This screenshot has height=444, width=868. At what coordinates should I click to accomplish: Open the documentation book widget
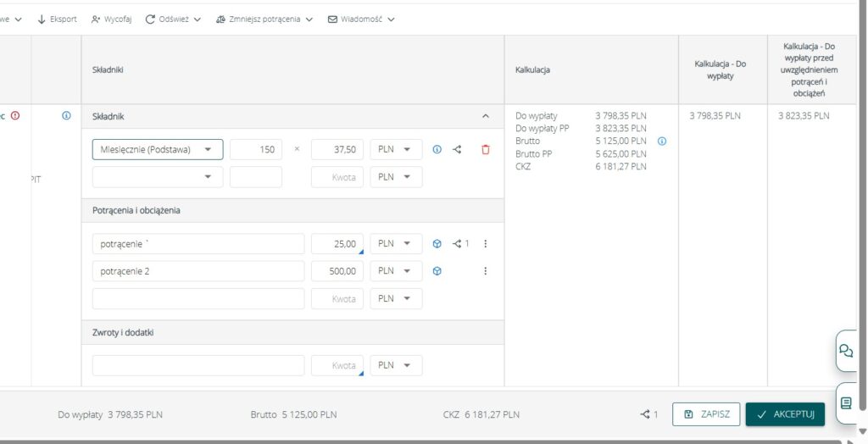point(845,403)
